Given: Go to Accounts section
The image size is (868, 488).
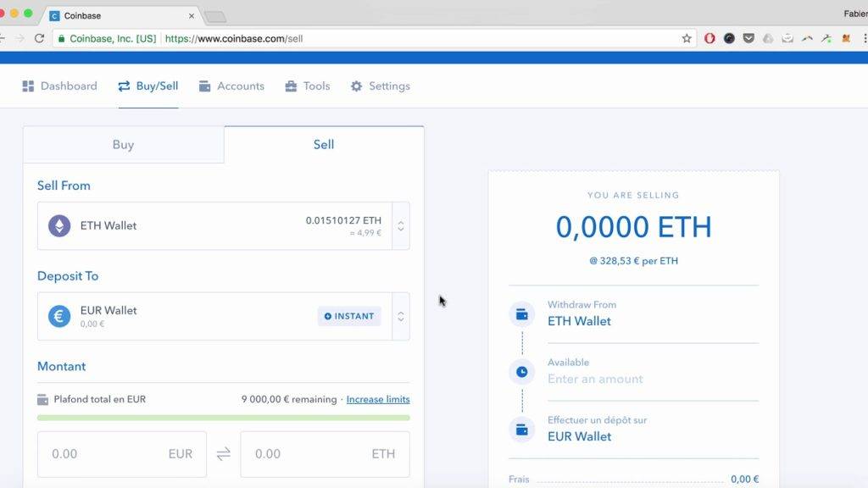Looking at the screenshot, I should [231, 86].
